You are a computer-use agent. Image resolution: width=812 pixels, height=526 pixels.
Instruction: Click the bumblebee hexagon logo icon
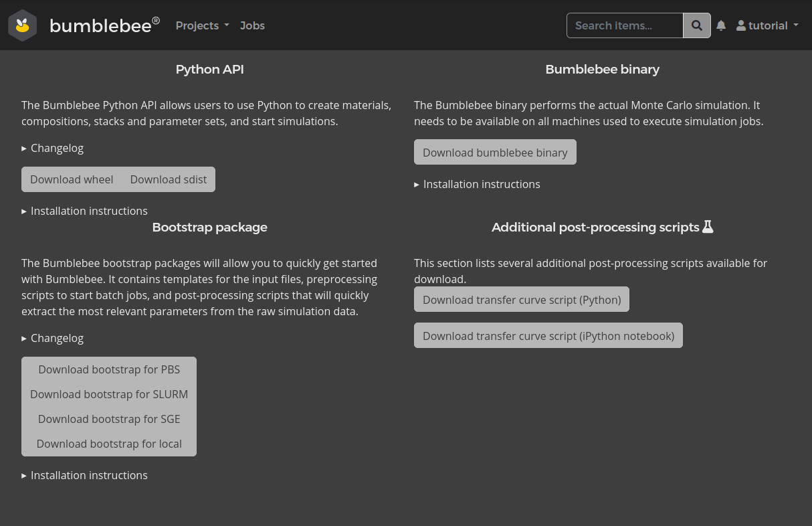point(23,25)
